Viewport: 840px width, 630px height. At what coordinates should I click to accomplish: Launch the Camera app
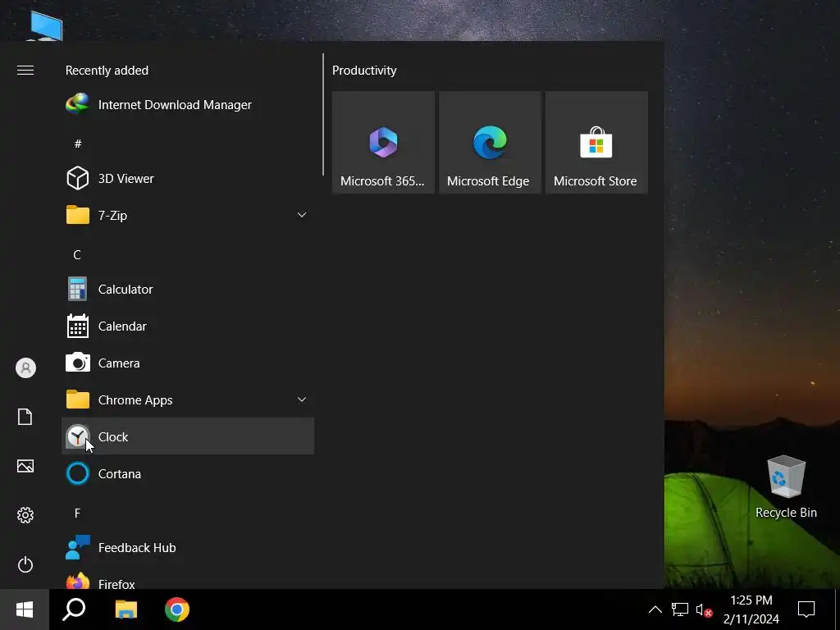188,363
